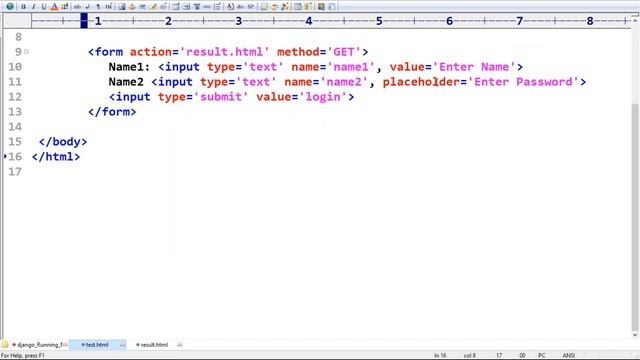Click the 'Enter Password' placeholder string
This screenshot has height=360, width=640.
(524, 82)
